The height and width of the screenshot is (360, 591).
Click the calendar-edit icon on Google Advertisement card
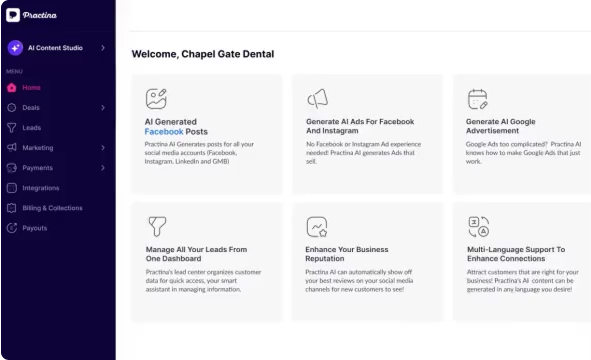point(478,99)
